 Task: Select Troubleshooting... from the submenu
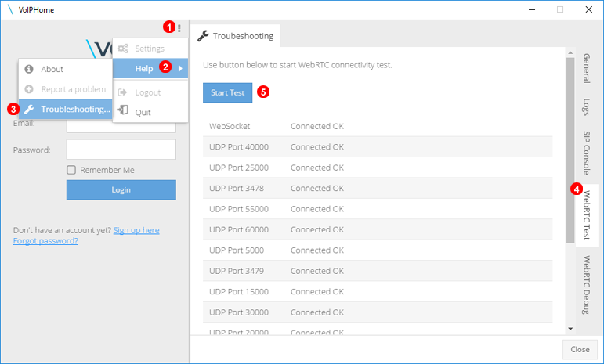66,110
